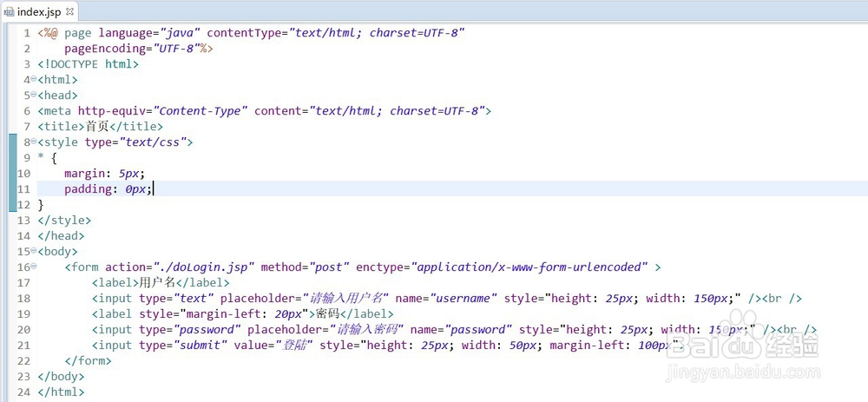Click placeholder 请输入密码 value
This screenshot has height=402, width=868.
pyautogui.click(x=366, y=329)
